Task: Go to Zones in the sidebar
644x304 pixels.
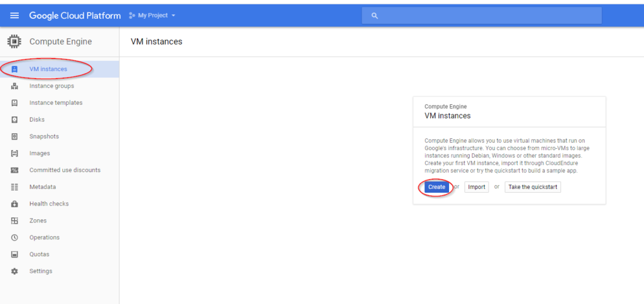Action: [60, 220]
